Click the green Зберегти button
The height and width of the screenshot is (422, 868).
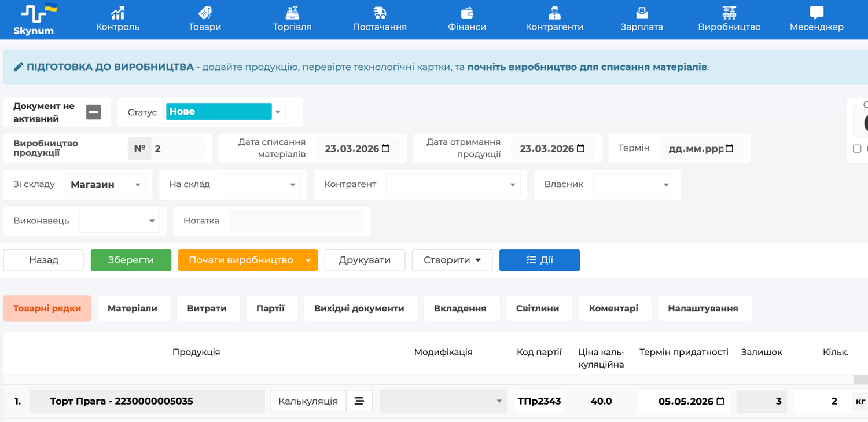click(131, 260)
